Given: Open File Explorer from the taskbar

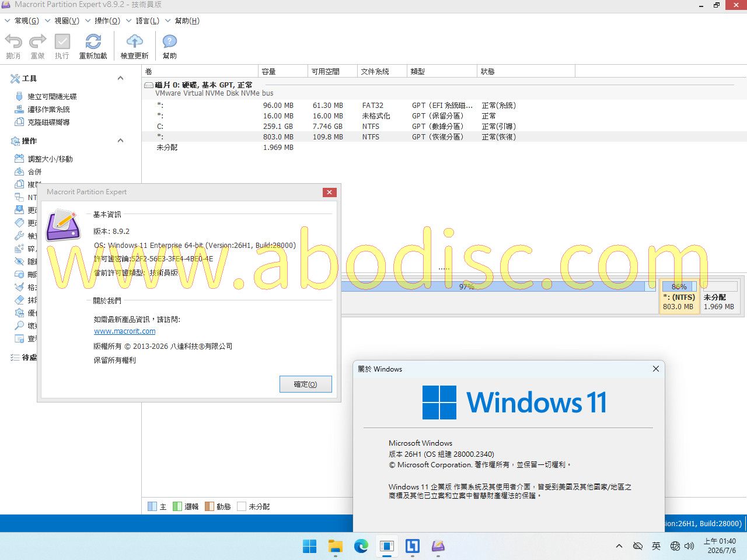Looking at the screenshot, I should (336, 546).
